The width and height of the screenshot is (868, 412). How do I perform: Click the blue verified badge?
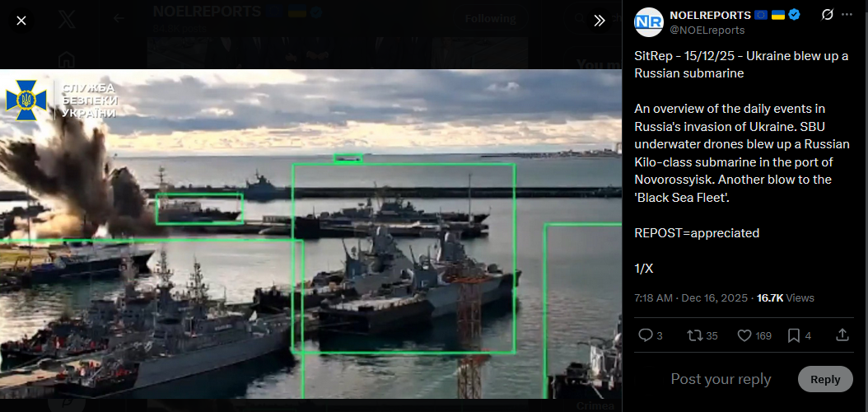(x=795, y=15)
